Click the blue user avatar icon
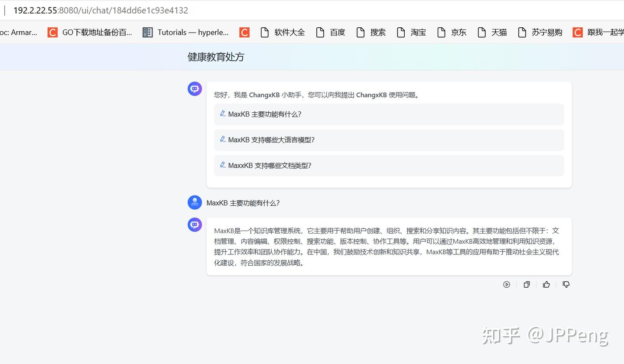Image resolution: width=624 pixels, height=364 pixels. [195, 202]
